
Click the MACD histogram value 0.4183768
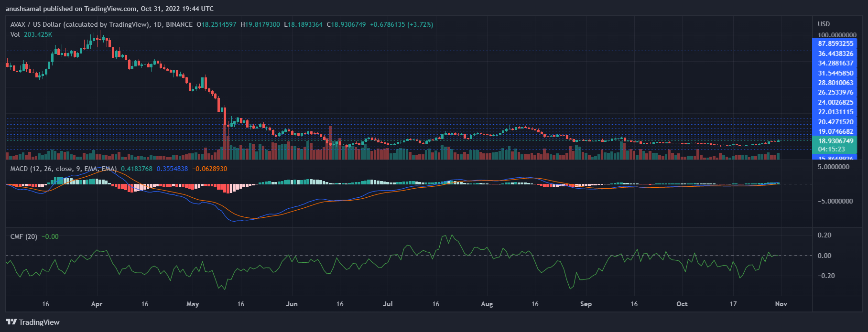tap(137, 169)
